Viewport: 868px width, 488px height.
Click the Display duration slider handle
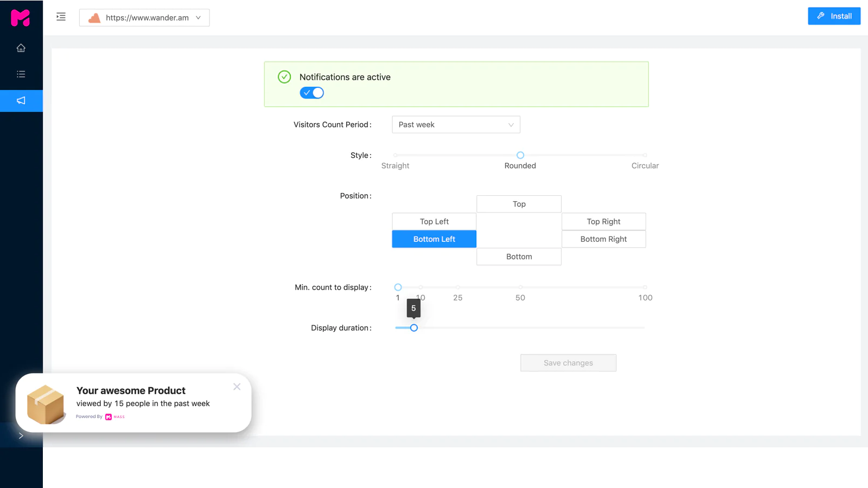point(414,328)
